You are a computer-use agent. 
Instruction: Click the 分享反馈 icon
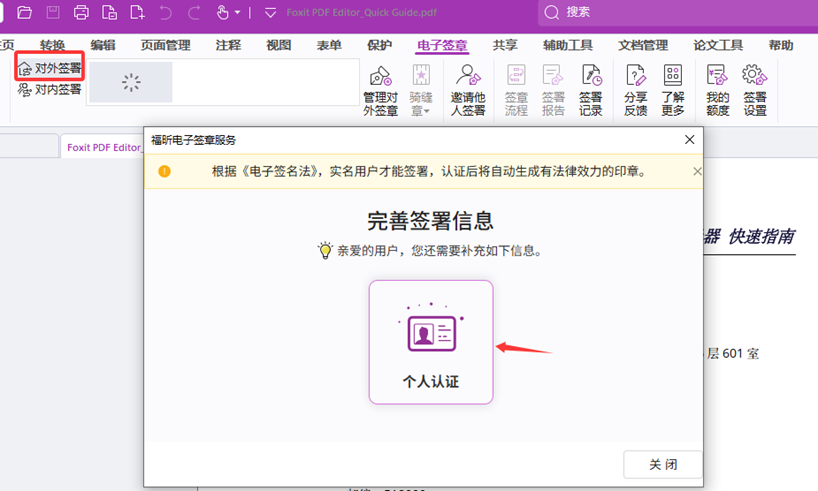tap(635, 90)
